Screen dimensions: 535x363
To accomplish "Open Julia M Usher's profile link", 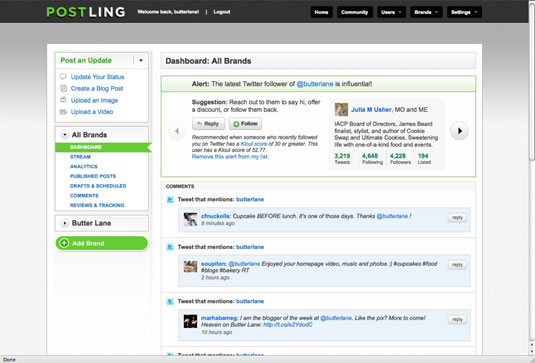I will click(371, 110).
